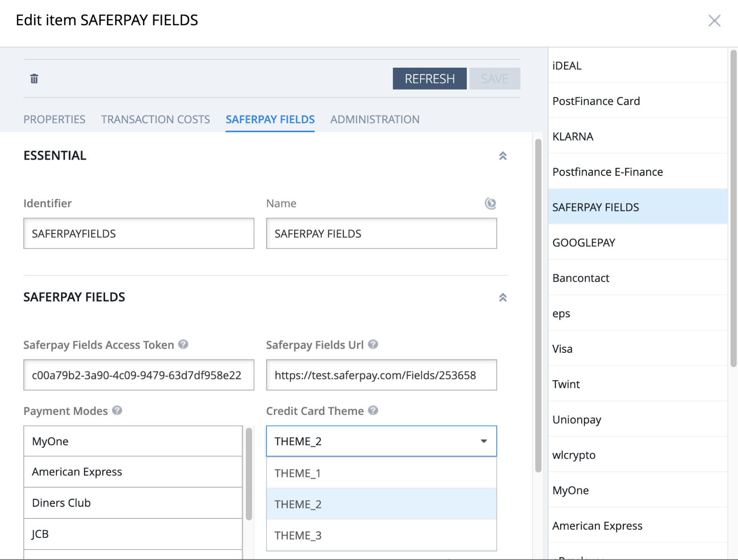Click the trash delete icon
This screenshot has height=560, width=738.
[x=34, y=78]
